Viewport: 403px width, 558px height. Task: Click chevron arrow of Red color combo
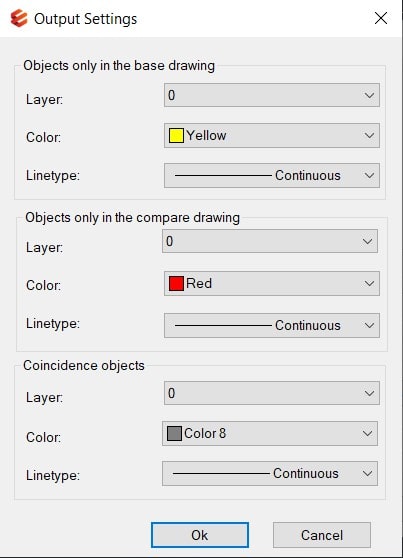click(369, 284)
